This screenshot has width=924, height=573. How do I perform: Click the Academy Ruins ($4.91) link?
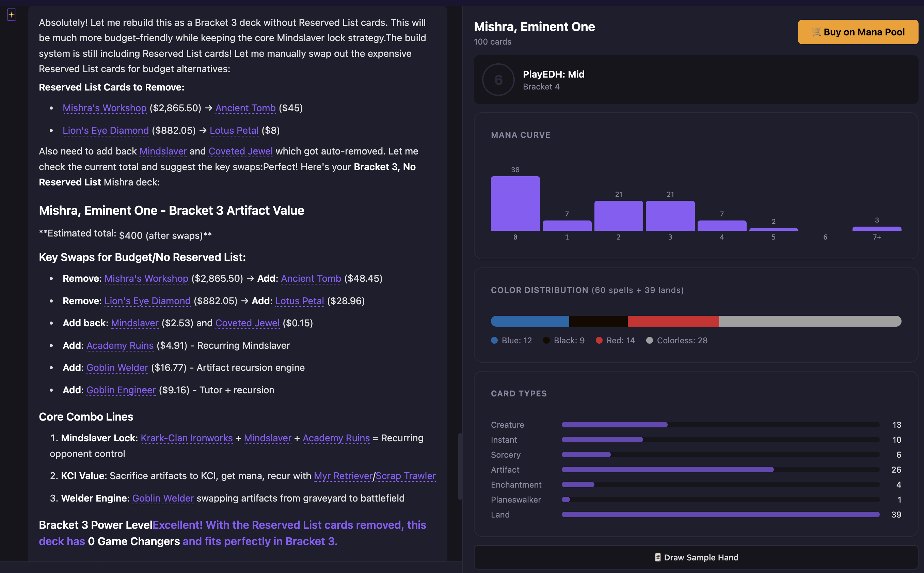(x=120, y=345)
